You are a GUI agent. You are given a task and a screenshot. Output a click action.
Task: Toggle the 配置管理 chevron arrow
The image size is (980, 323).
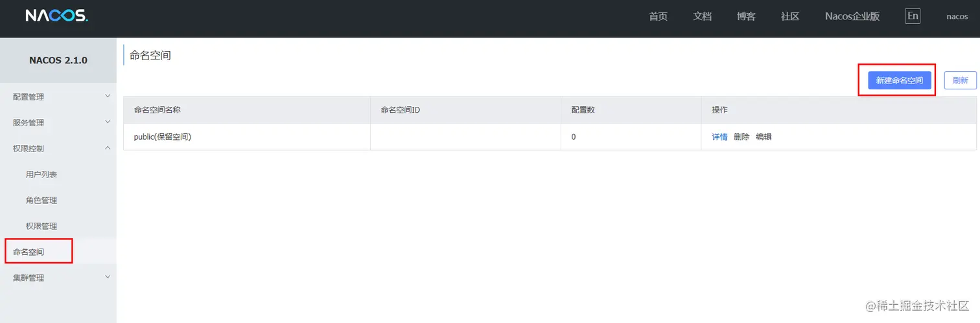click(x=108, y=96)
